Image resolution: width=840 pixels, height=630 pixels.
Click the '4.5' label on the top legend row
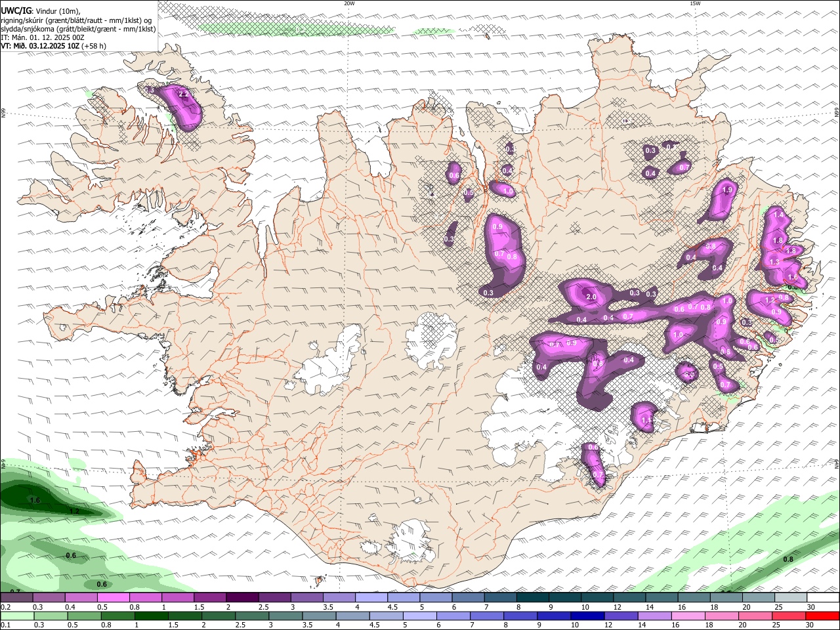(392, 607)
